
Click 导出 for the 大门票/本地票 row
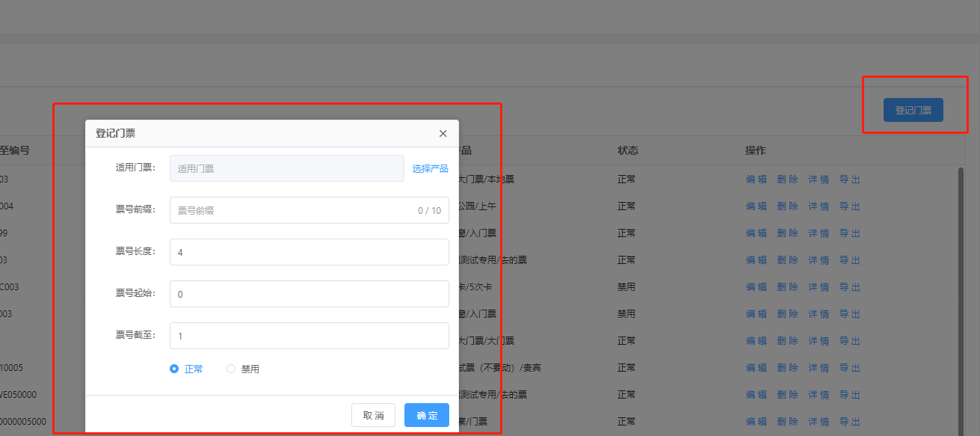click(850, 179)
